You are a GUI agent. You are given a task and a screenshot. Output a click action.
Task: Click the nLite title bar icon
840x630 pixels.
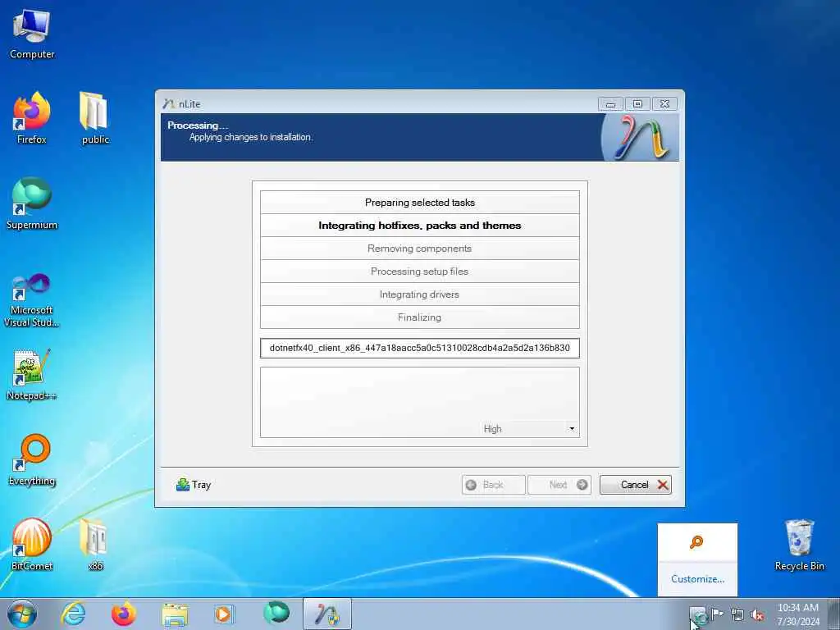[169, 104]
